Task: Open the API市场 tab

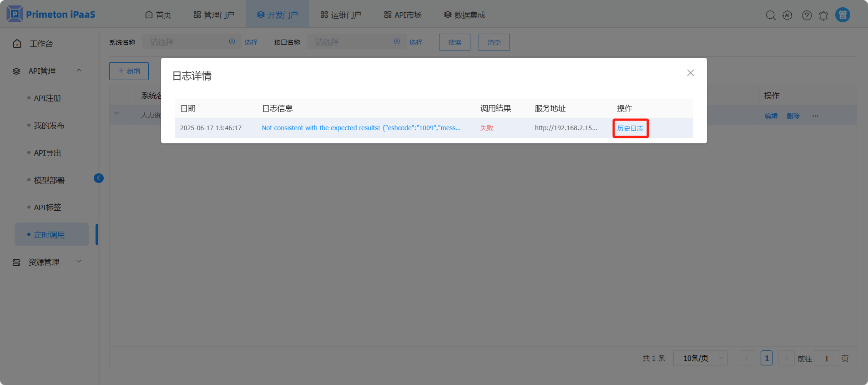Action: pos(403,15)
